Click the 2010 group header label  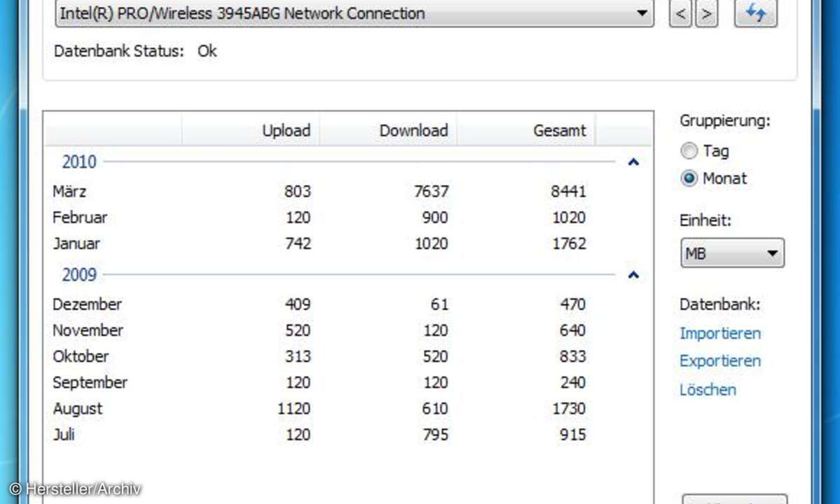click(x=78, y=162)
